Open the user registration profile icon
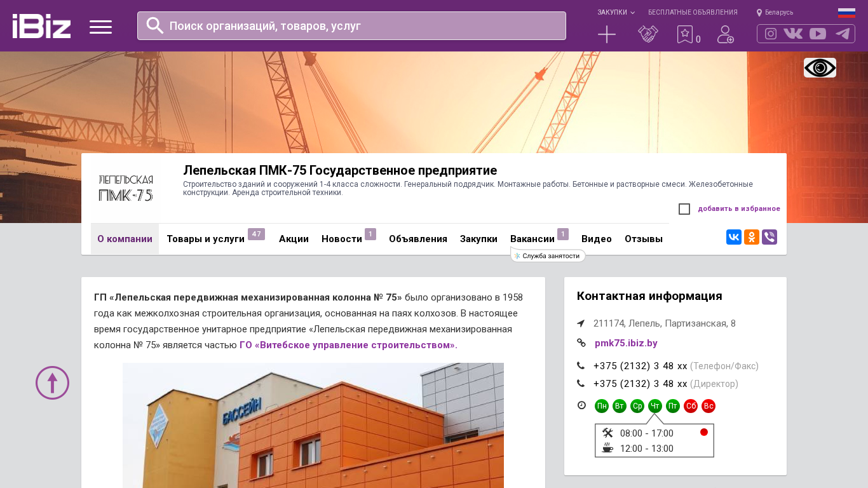The height and width of the screenshot is (488, 868). (726, 34)
